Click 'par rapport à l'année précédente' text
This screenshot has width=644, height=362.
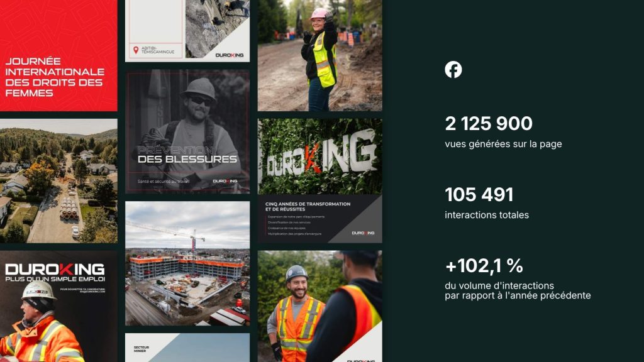pyautogui.click(x=518, y=295)
